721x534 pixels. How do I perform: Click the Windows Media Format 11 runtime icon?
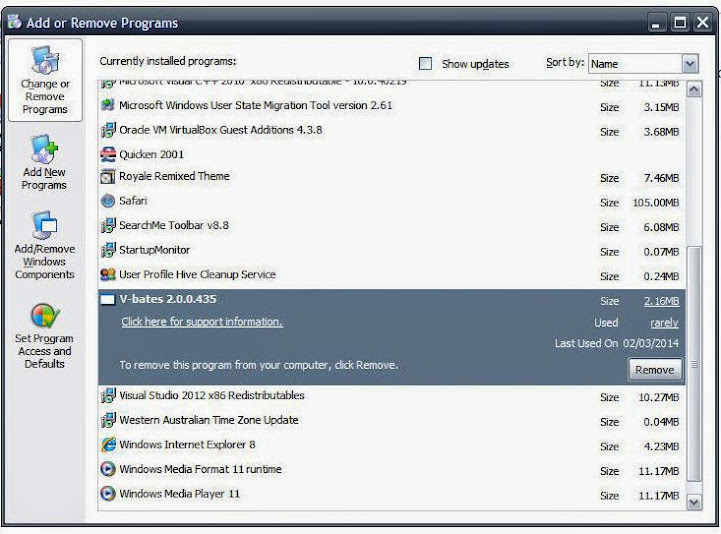108,469
